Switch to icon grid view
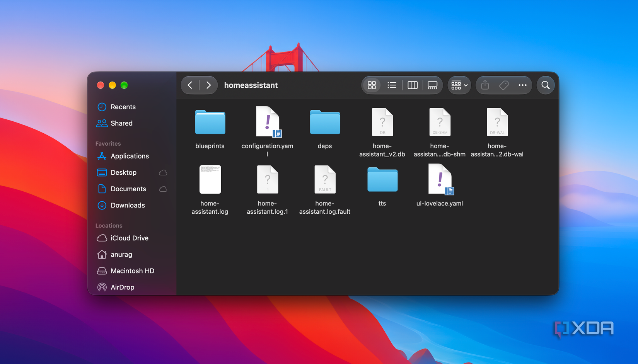 click(x=372, y=85)
